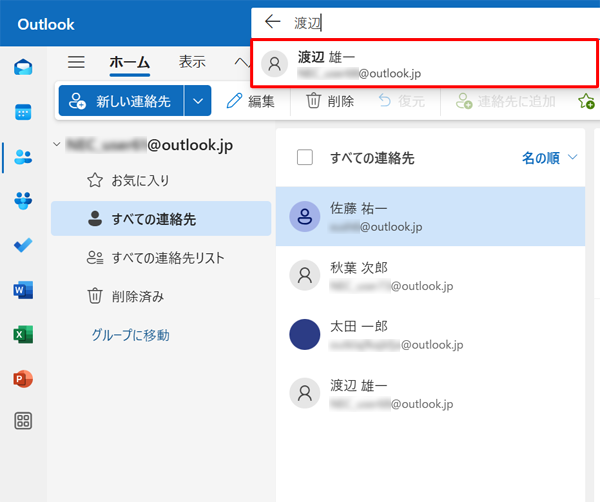Collapse the outlook.jp account tree
600x502 pixels.
[57, 145]
